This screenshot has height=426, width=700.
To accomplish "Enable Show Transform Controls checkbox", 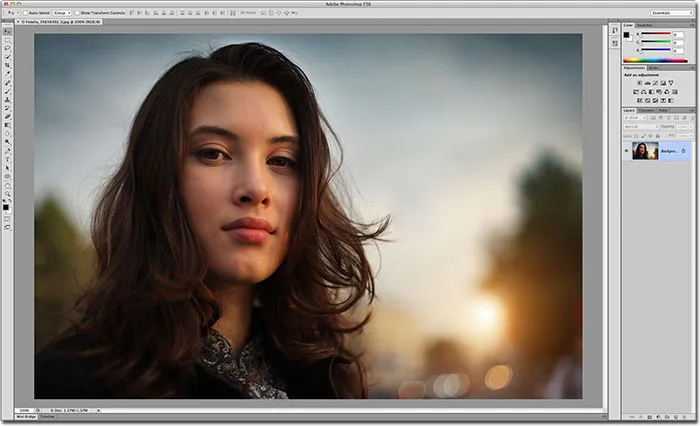I will coord(77,13).
